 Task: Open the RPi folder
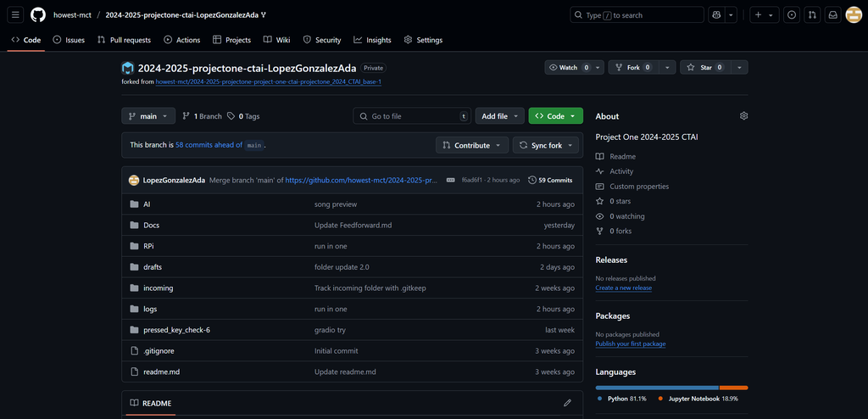148,246
